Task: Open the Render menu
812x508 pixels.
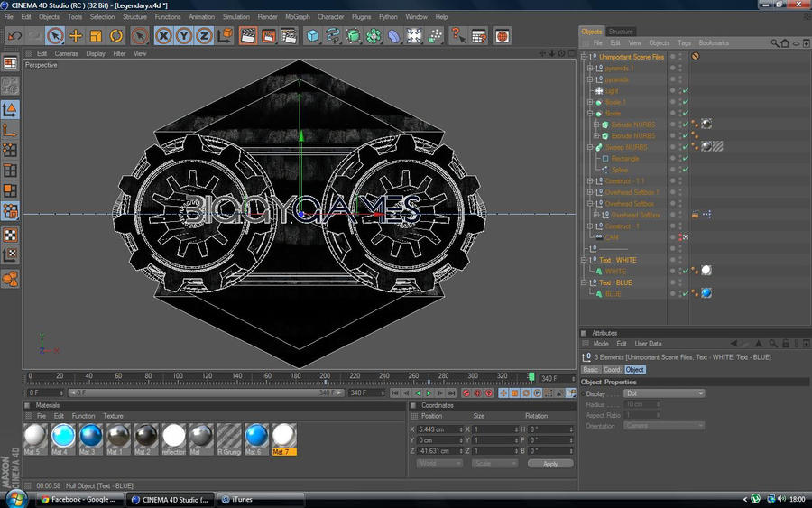Action: pos(267,16)
